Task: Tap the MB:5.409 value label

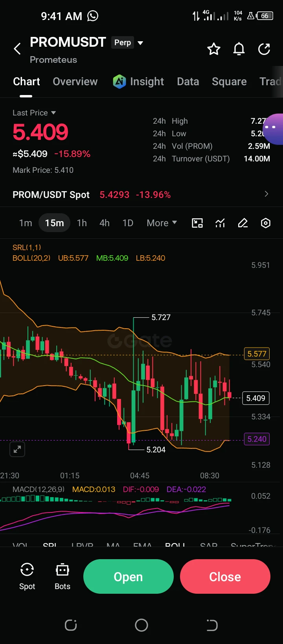Action: point(112,258)
